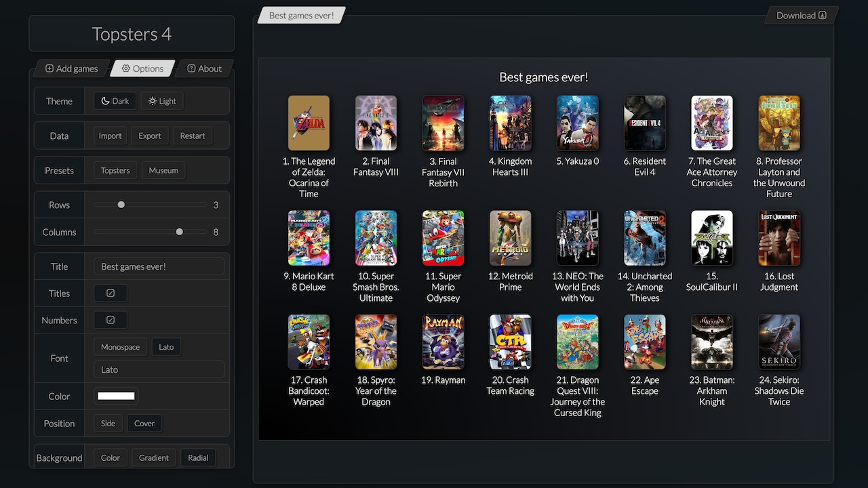Click the SoulCalibur II cover
868x488 pixels.
[711, 238]
